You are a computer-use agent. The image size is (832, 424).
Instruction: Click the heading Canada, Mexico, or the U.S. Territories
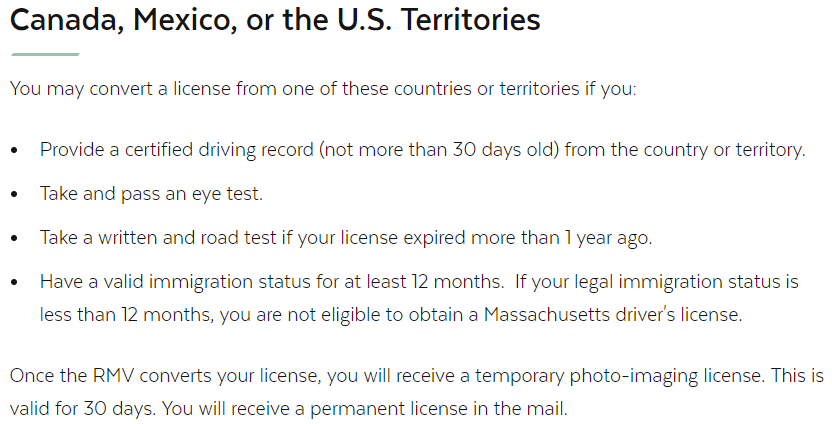(x=275, y=20)
